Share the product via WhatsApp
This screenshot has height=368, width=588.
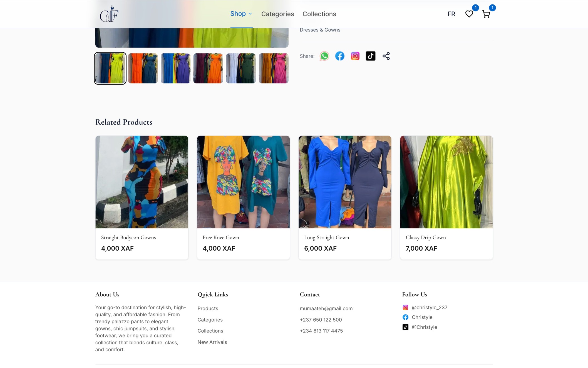click(324, 56)
